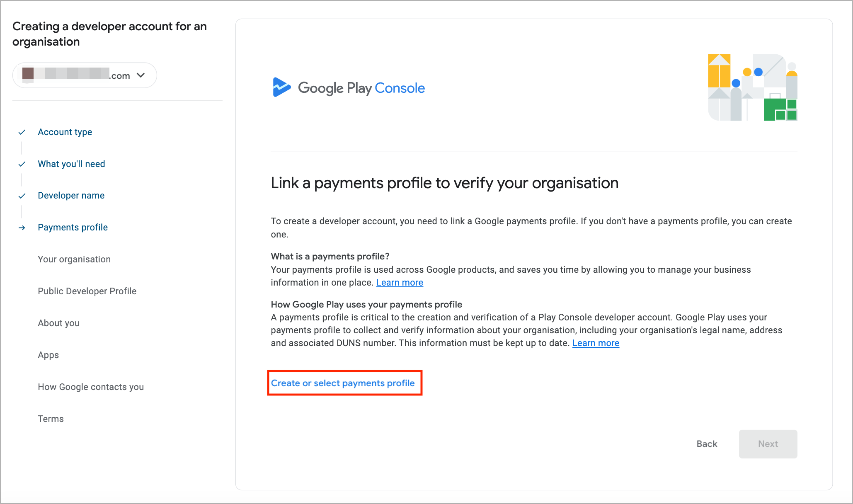Click the Next button

point(768,444)
